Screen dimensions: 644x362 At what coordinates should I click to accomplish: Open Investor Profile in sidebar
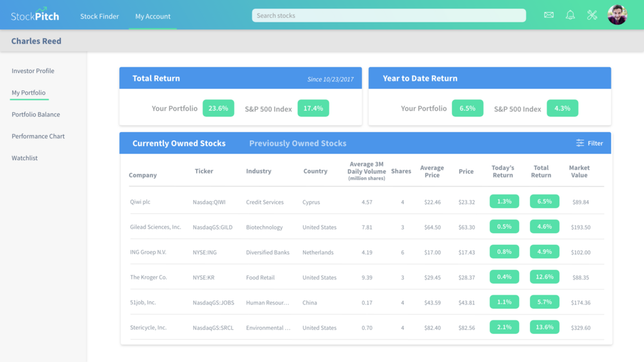[33, 70]
